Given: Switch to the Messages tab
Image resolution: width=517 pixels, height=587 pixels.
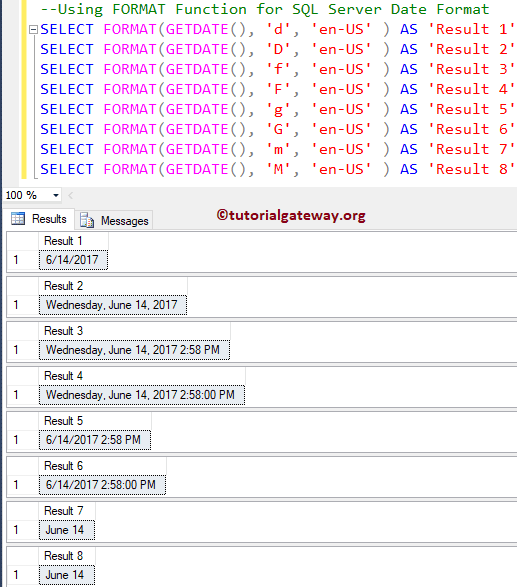Looking at the screenshot, I should (114, 220).
